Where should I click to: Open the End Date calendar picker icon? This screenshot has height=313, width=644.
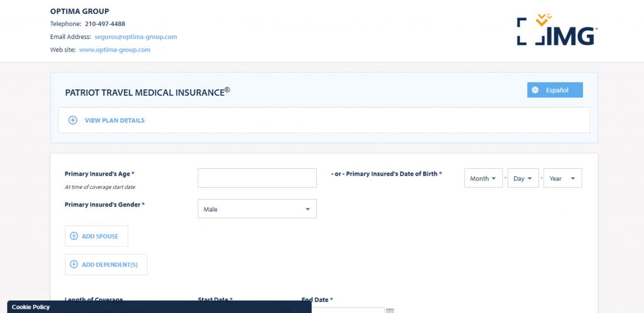[390, 310]
